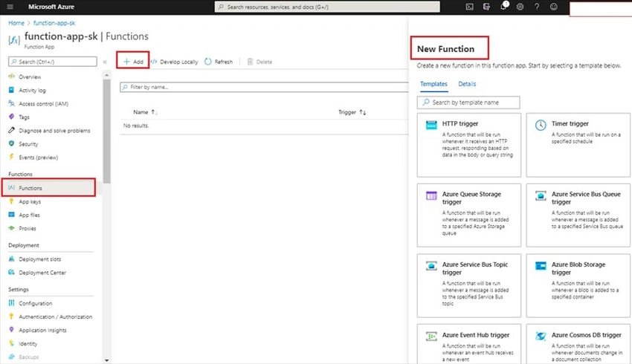Click the Identity icon
The image size is (632, 364).
click(11, 343)
